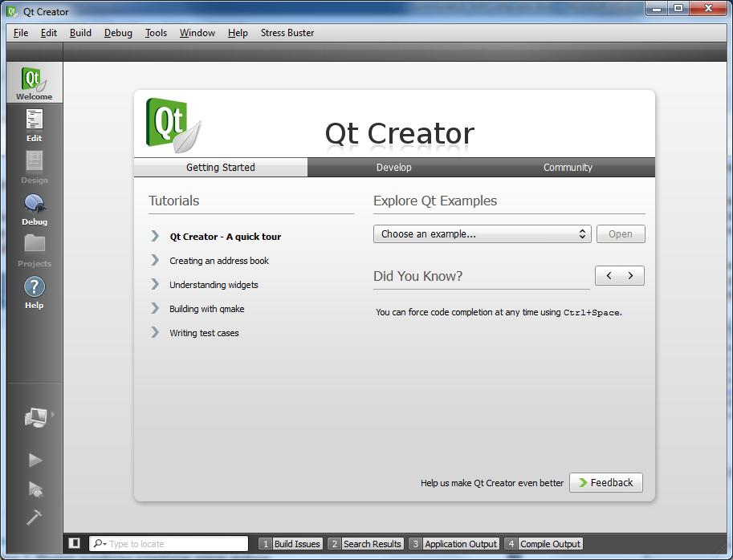
Task: Maximize the Qt Creator window
Action: (678, 8)
